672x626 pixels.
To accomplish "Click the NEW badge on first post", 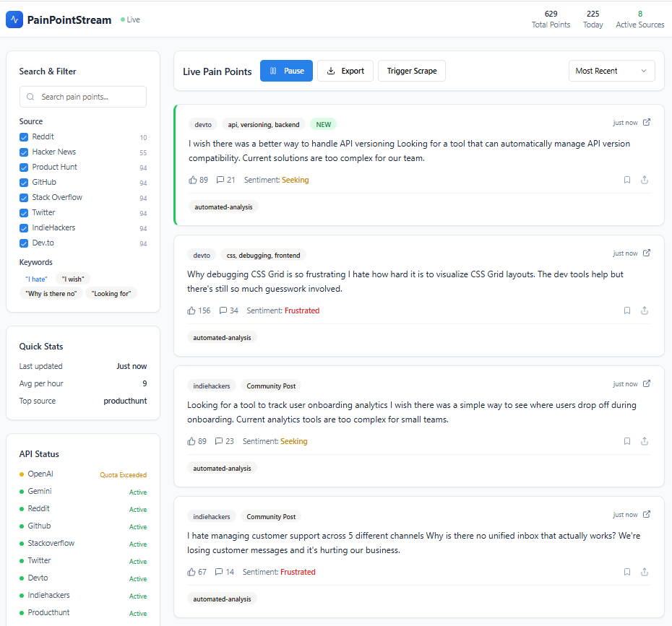I will pyautogui.click(x=324, y=125).
